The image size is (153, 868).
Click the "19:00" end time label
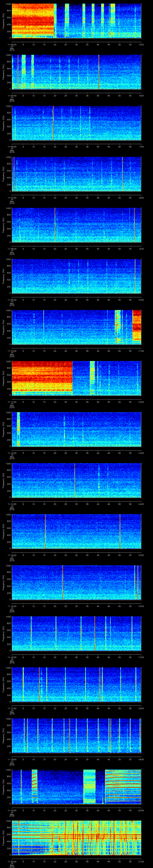coord(141,759)
